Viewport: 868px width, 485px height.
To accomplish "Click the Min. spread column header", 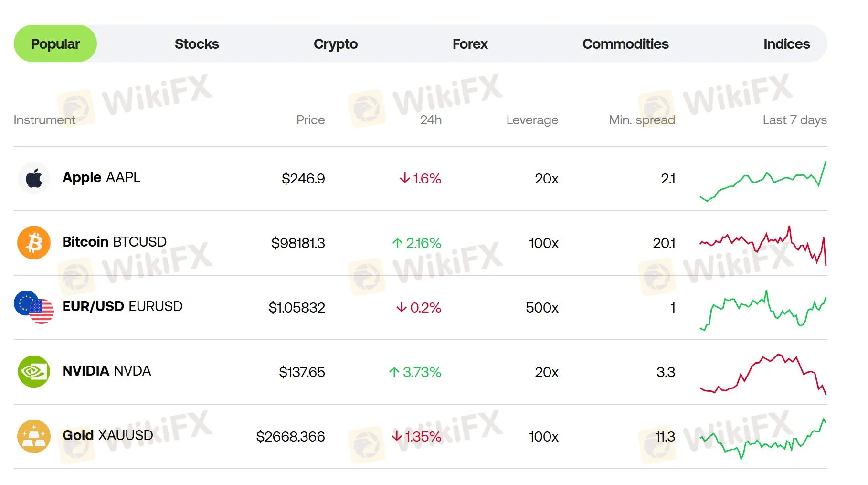I will [642, 120].
